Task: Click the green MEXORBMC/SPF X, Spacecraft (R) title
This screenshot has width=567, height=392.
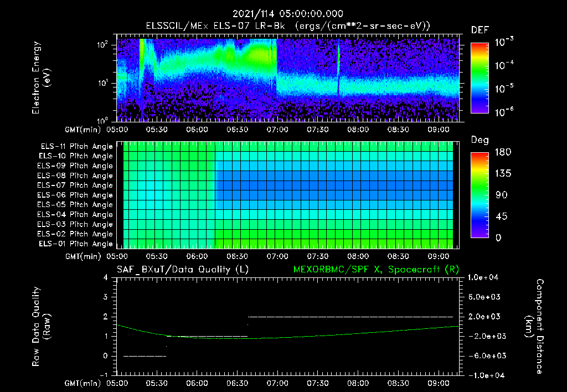Action: [376, 270]
